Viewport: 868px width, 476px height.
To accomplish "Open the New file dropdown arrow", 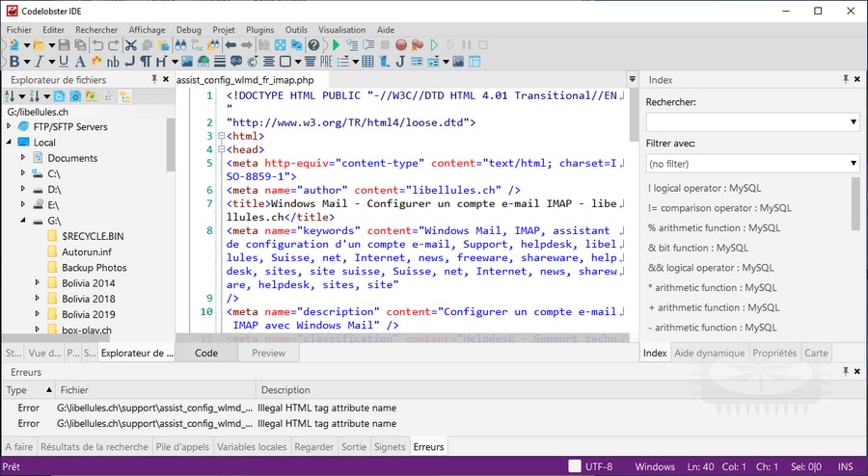I will (26, 45).
